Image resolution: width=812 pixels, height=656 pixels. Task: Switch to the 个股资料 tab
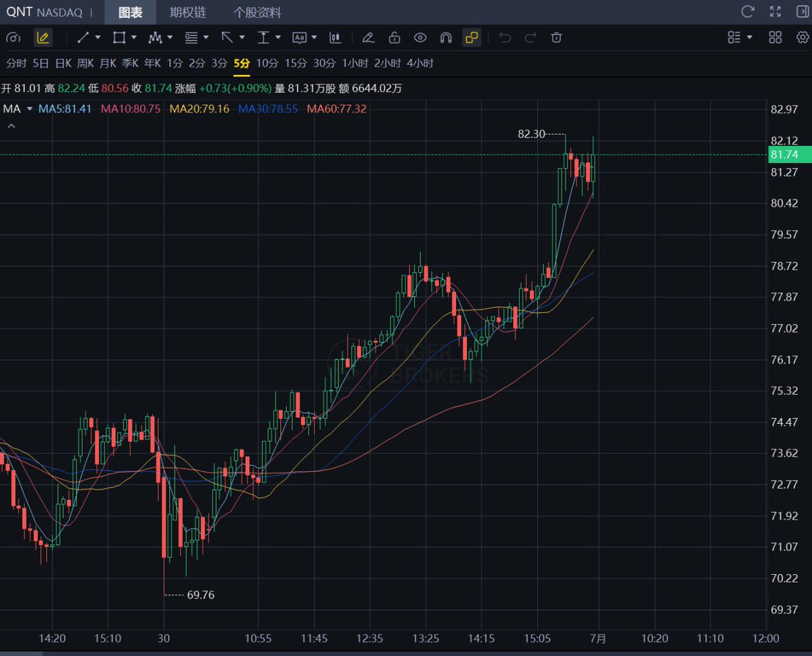(x=257, y=12)
